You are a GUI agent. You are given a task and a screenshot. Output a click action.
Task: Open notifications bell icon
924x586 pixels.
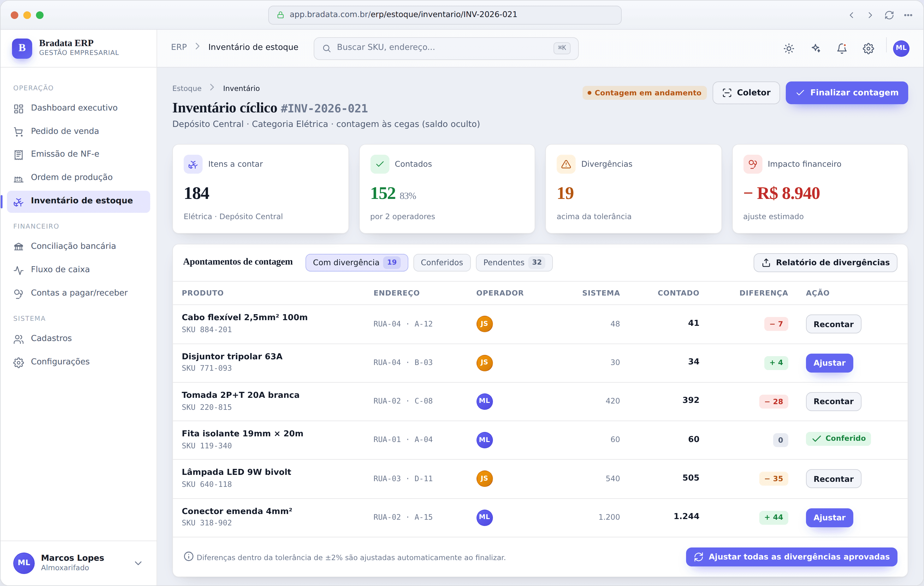(842, 48)
